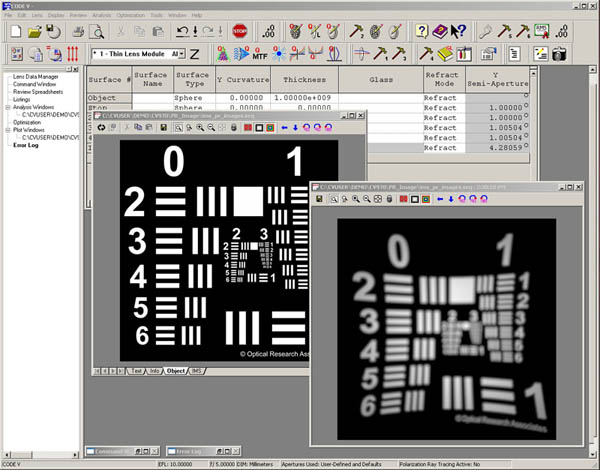Select the Text tab below the image
The height and width of the screenshot is (470, 600).
pos(137,370)
